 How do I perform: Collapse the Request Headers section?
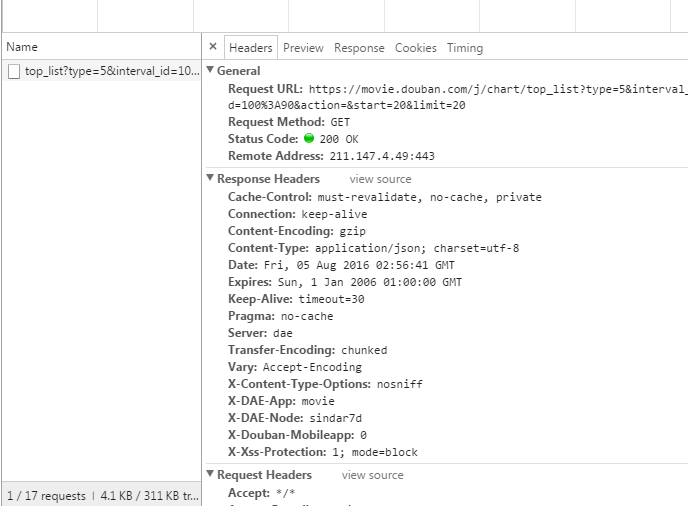[210, 475]
